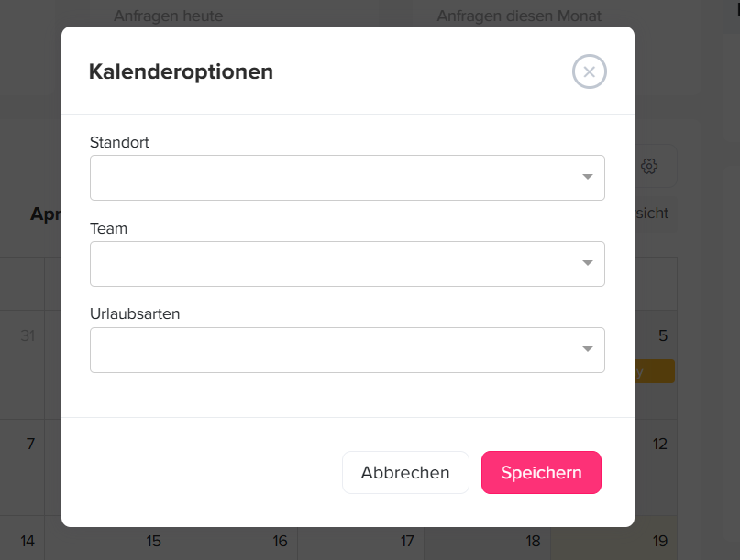740x560 pixels.
Task: Select calendar date 19
Action: point(659,539)
